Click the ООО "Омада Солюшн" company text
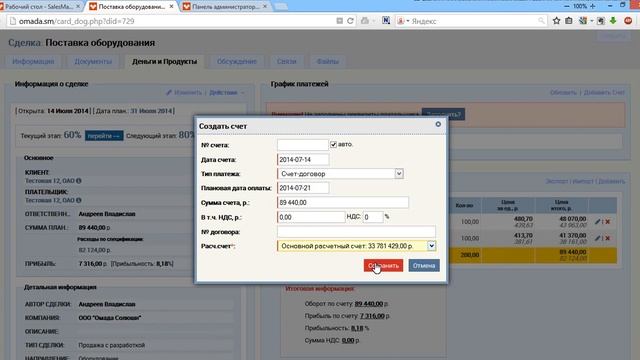Screen dimensions: 640x360 (x=110, y=318)
